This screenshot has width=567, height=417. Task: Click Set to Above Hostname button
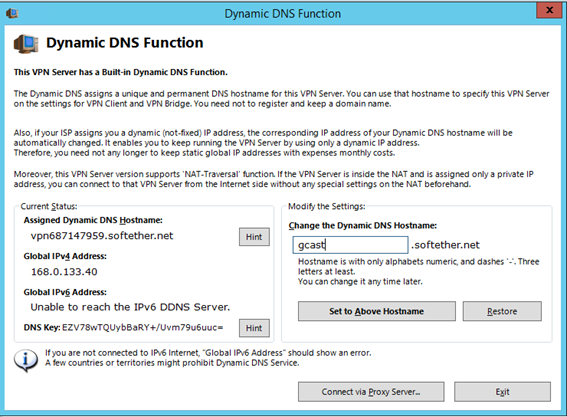[x=376, y=311]
